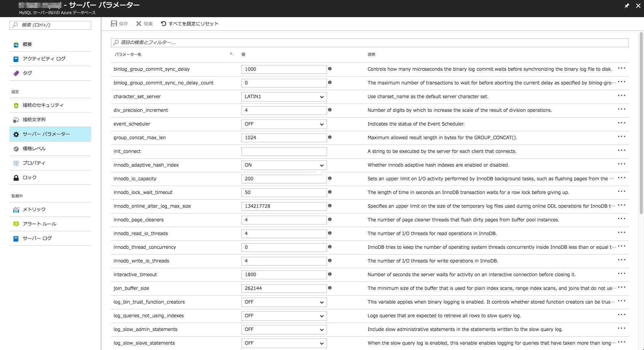644x350 pixels.
Task: Click the interactive_timeout value field
Action: click(x=284, y=275)
